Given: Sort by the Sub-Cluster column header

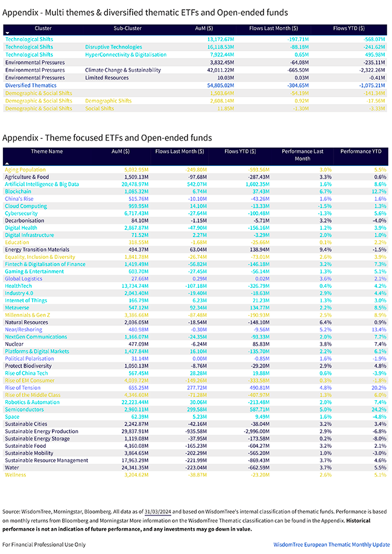Looking at the screenshot, I should 127,28.
